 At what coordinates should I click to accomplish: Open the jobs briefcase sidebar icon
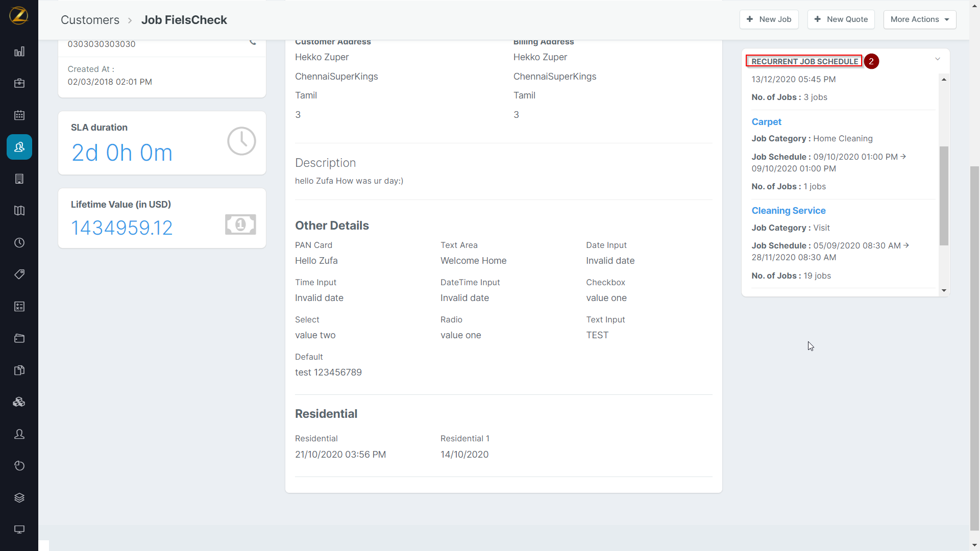19,83
